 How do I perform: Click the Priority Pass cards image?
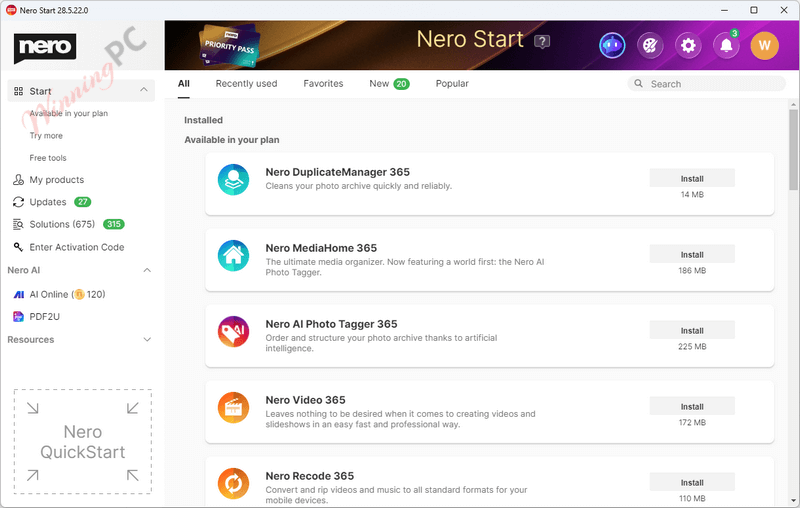(230, 46)
